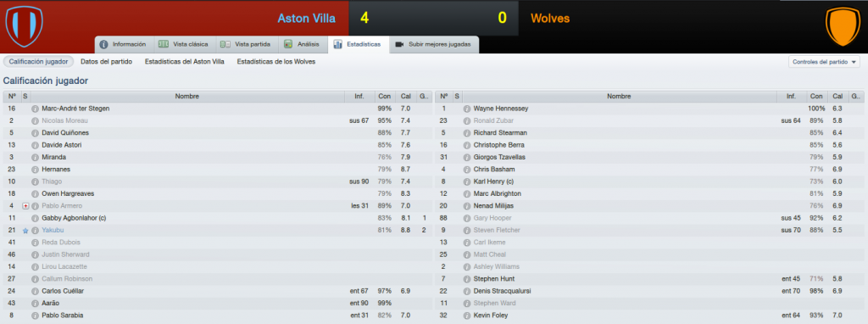Click the Aston Villa club crest icon
Viewport: 868px width, 324px height.
[24, 26]
